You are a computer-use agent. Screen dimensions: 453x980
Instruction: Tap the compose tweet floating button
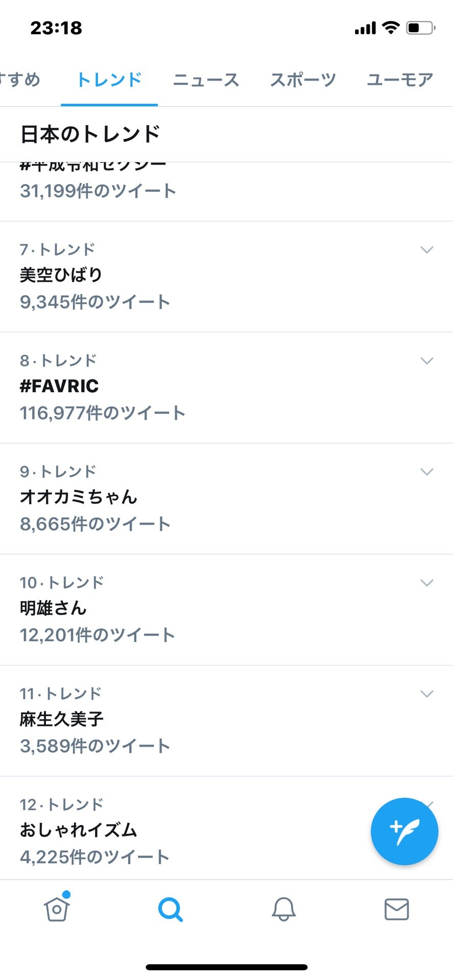[404, 831]
